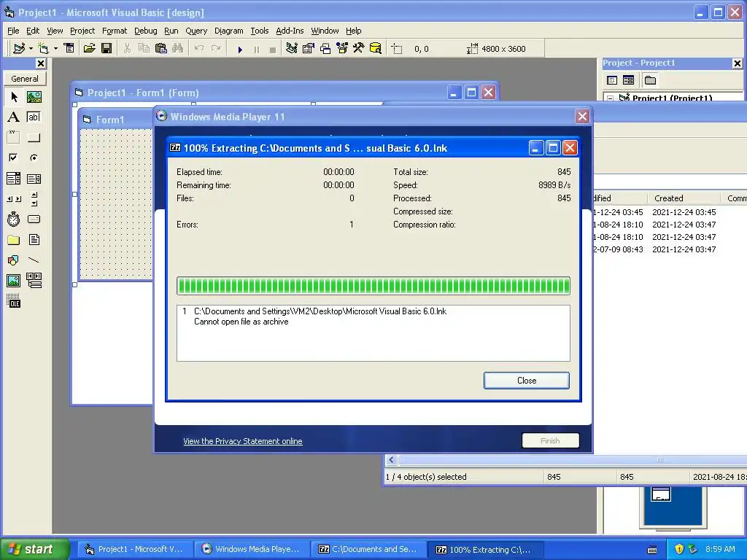This screenshot has width=747, height=560.
Task: Click the error message 'Cannot open file as archive'
Action: [241, 322]
